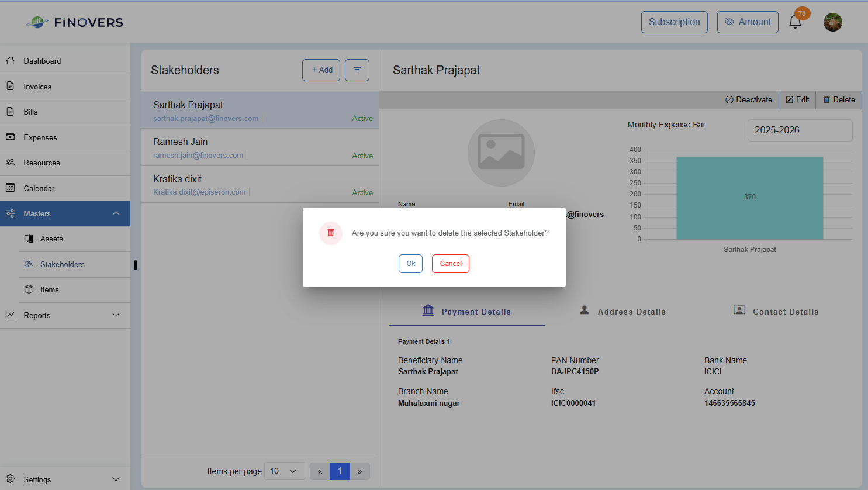This screenshot has width=868, height=490.
Task: Open the items per page dropdown
Action: pos(285,471)
